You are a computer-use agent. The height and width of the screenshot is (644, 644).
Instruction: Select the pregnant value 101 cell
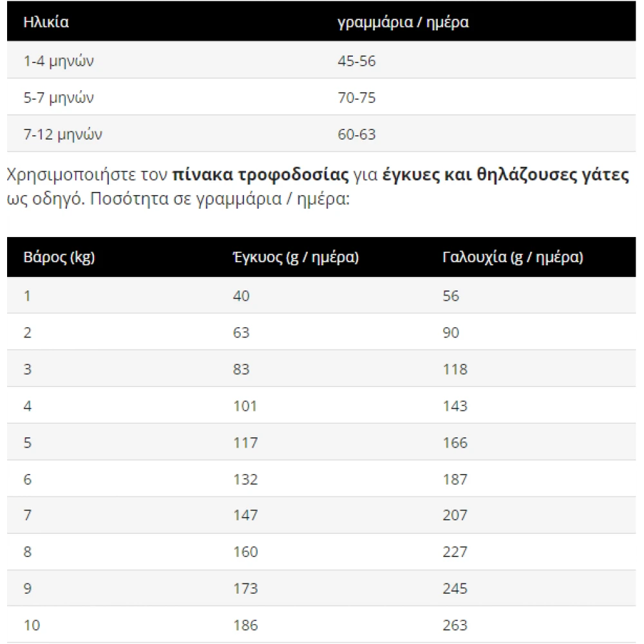(x=245, y=406)
